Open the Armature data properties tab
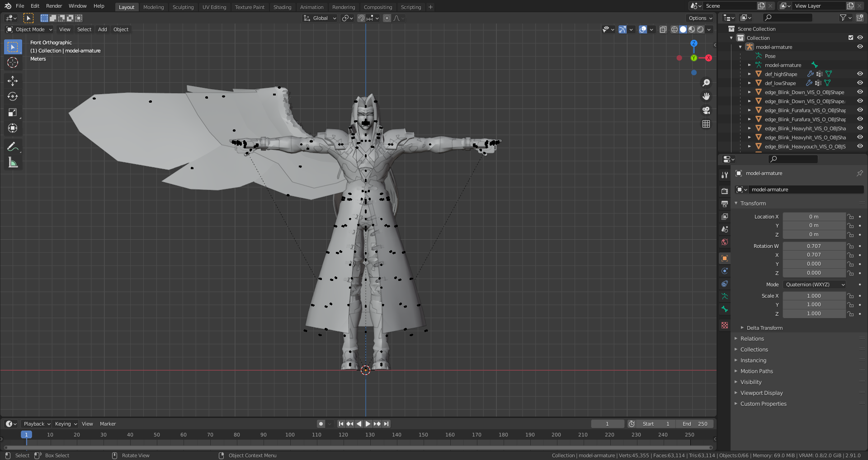 tap(725, 296)
